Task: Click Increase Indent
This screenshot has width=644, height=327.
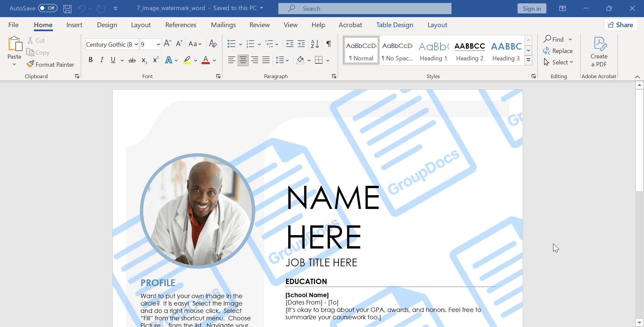Action: point(301,44)
